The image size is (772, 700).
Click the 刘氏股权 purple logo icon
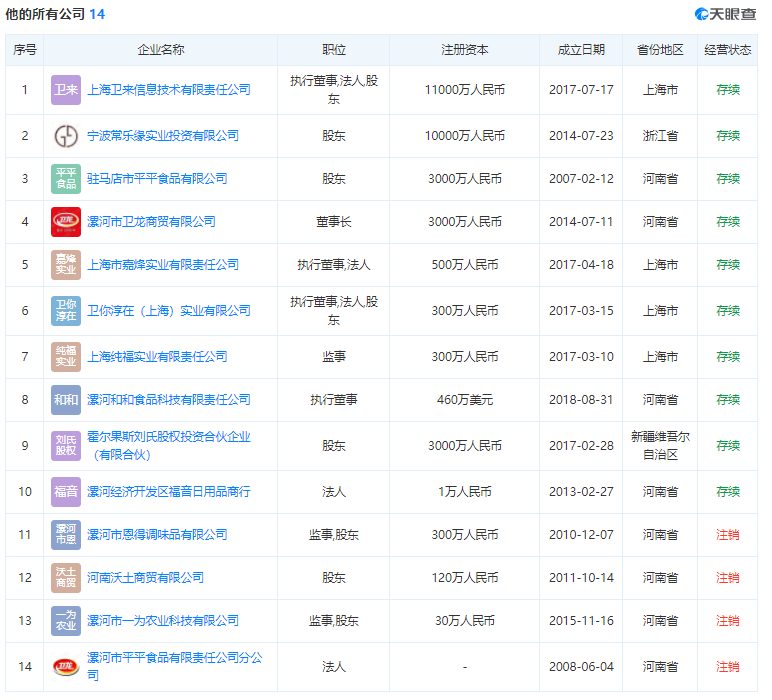66,446
